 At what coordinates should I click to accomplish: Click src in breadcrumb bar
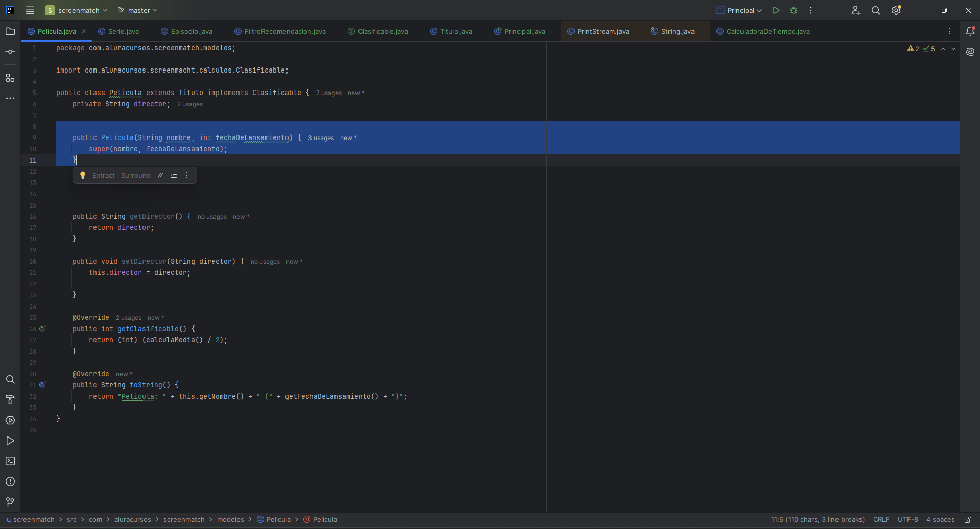pyautogui.click(x=71, y=520)
